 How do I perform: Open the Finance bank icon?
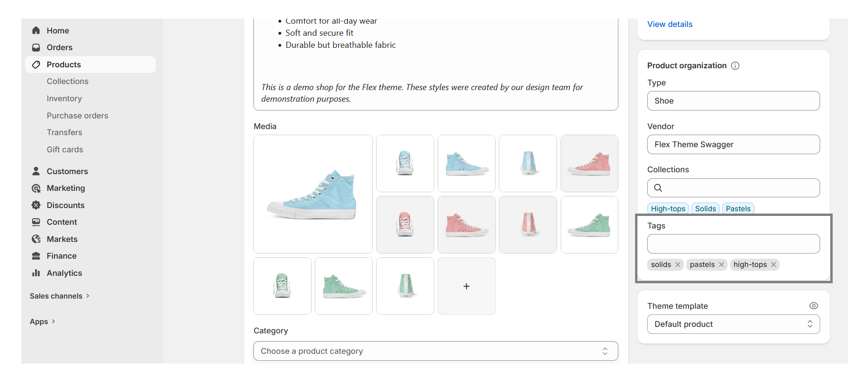[x=36, y=256]
